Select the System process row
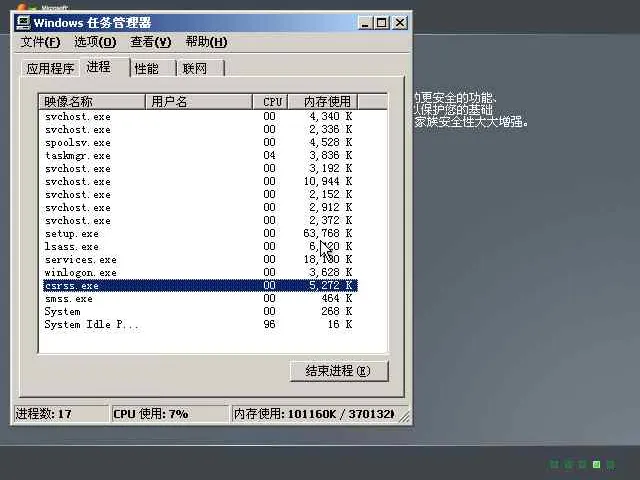This screenshot has height=480, width=640. click(200, 311)
